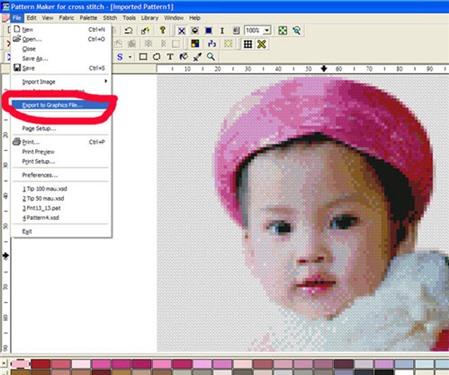Click Preferences in the File menu
This screenshot has width=449, height=375.
coord(40,175)
